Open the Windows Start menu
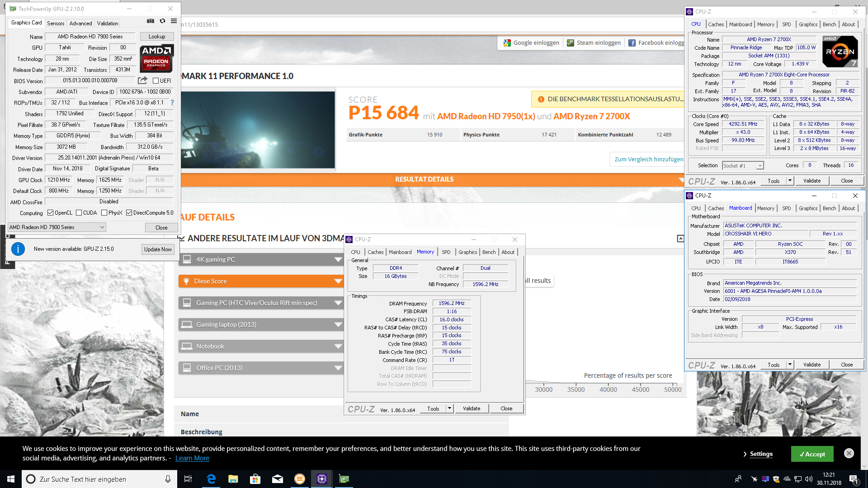The width and height of the screenshot is (868, 488). point(11,479)
